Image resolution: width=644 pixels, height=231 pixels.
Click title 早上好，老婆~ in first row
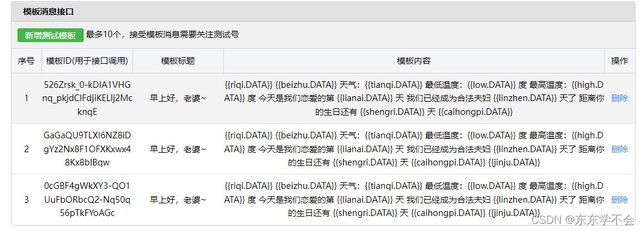pyautogui.click(x=178, y=99)
